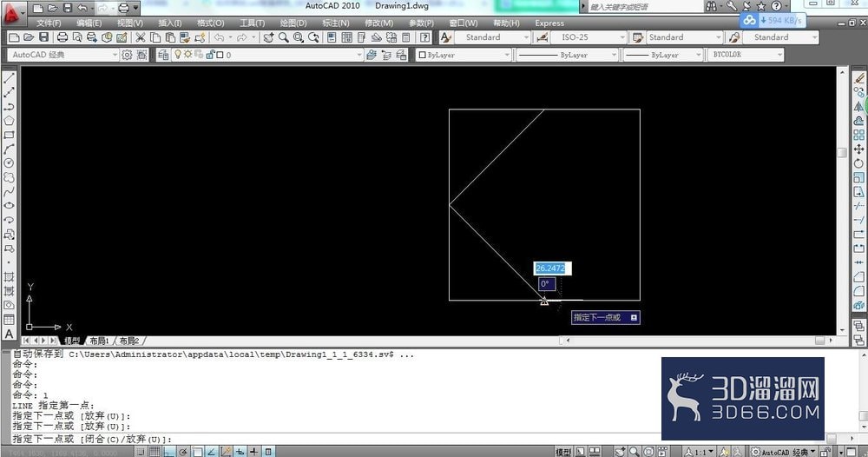Select the Table tool

pos(9,320)
